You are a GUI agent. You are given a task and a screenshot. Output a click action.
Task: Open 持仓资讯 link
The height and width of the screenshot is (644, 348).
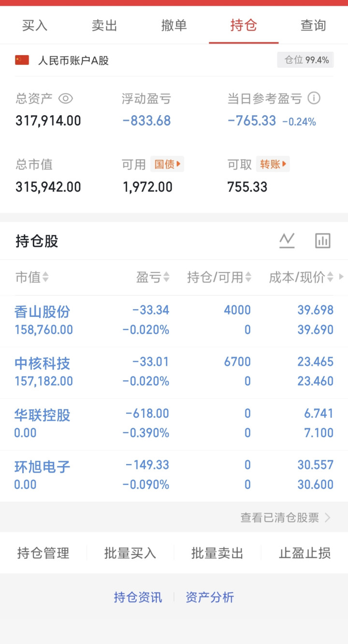pos(138,597)
